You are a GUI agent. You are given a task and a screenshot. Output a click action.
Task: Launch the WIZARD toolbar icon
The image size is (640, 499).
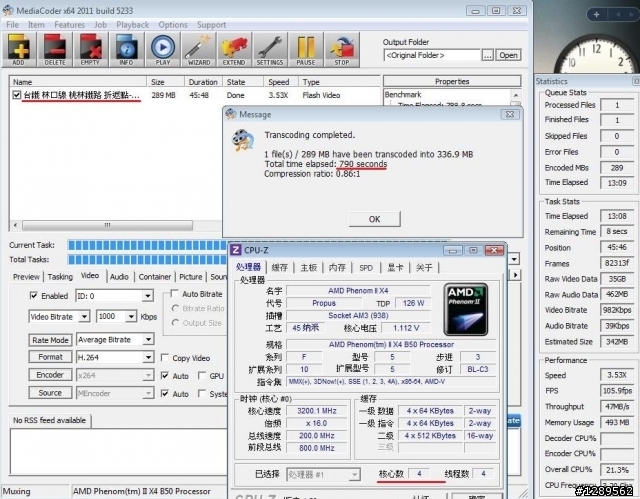tap(198, 49)
